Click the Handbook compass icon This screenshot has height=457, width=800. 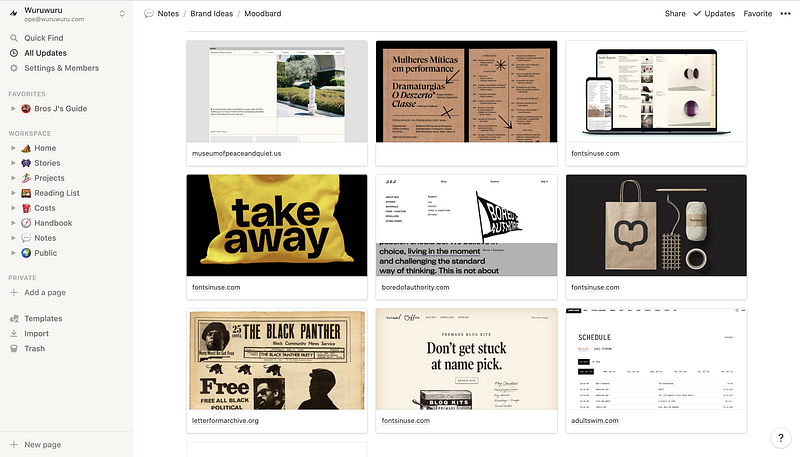[x=26, y=223]
